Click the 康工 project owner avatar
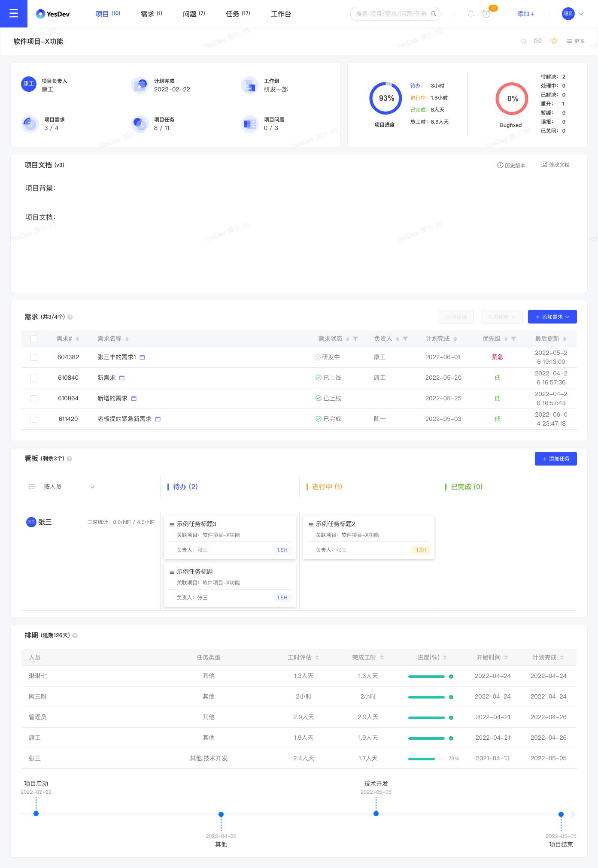The height and width of the screenshot is (868, 598). tap(29, 84)
